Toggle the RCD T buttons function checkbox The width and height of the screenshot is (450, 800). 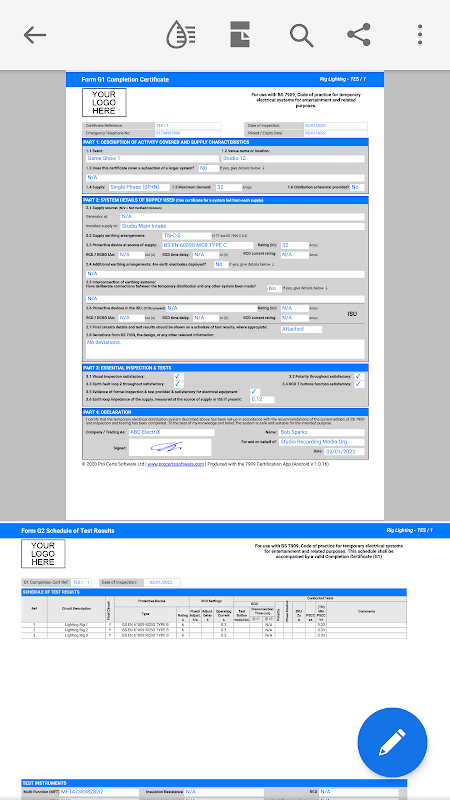359,384
